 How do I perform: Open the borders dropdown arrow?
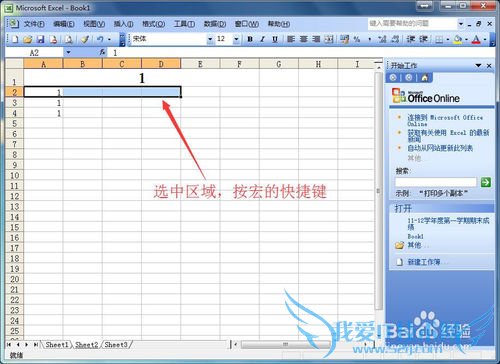click(448, 39)
